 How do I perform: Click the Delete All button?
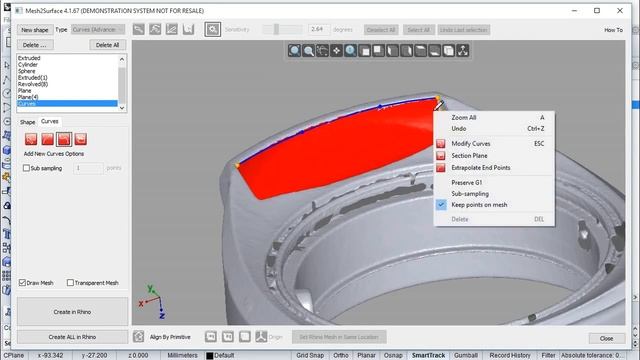click(x=107, y=45)
